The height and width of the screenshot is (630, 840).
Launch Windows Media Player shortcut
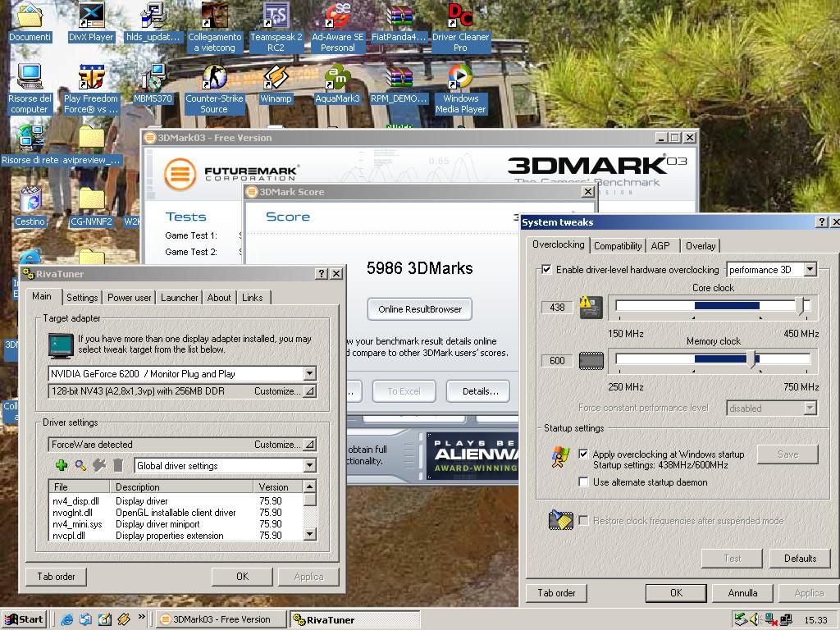(x=461, y=89)
